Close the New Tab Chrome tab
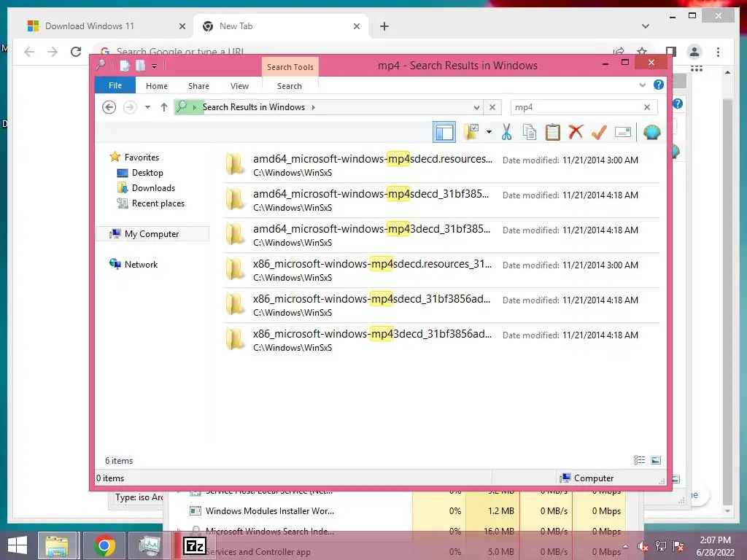Screen dimensions: 747x560 pyautogui.click(x=356, y=26)
